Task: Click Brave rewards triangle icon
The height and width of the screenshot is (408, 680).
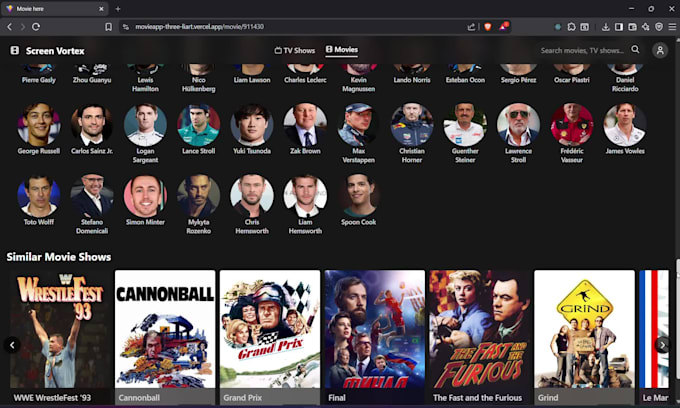Action: (x=503, y=27)
